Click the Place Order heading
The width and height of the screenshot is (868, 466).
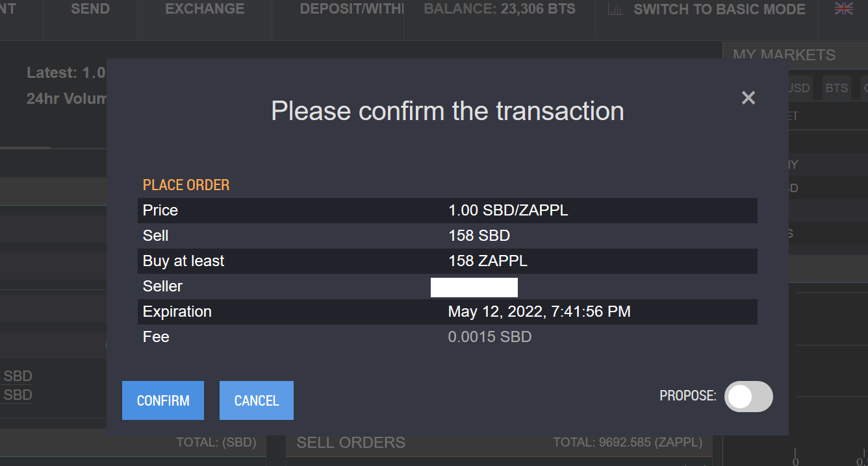[186, 185]
